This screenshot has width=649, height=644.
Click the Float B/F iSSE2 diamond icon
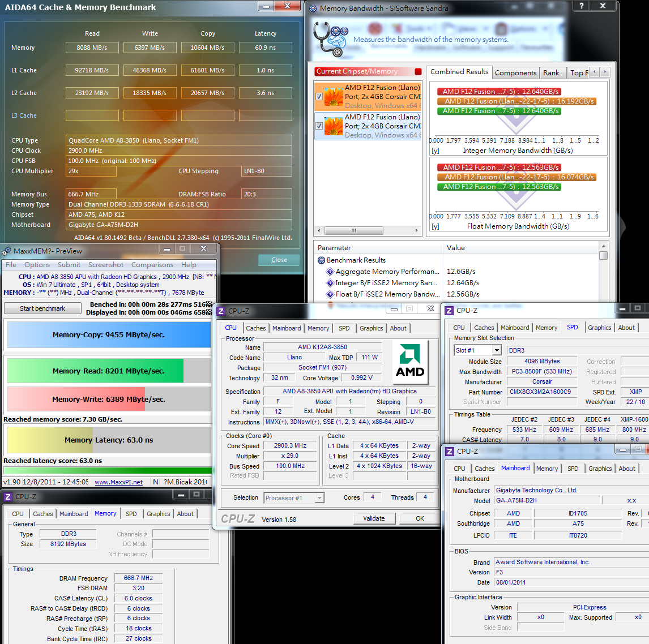click(330, 294)
